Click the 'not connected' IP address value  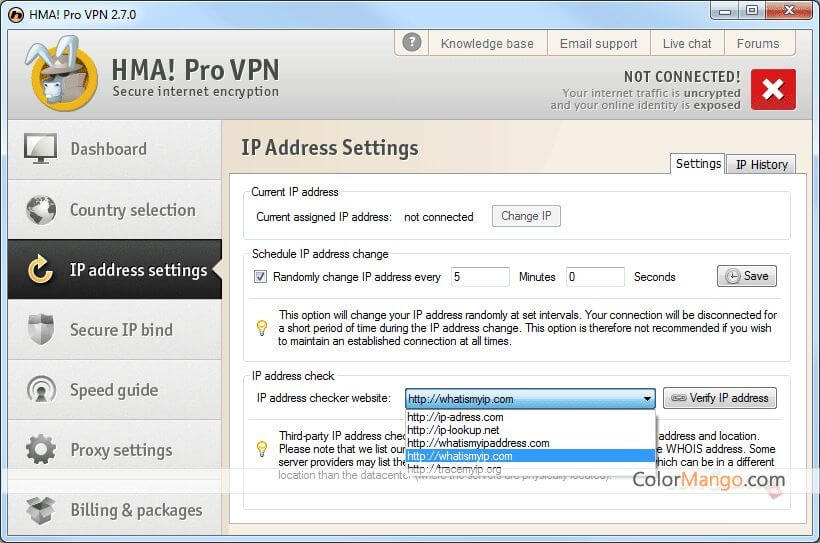(x=438, y=217)
